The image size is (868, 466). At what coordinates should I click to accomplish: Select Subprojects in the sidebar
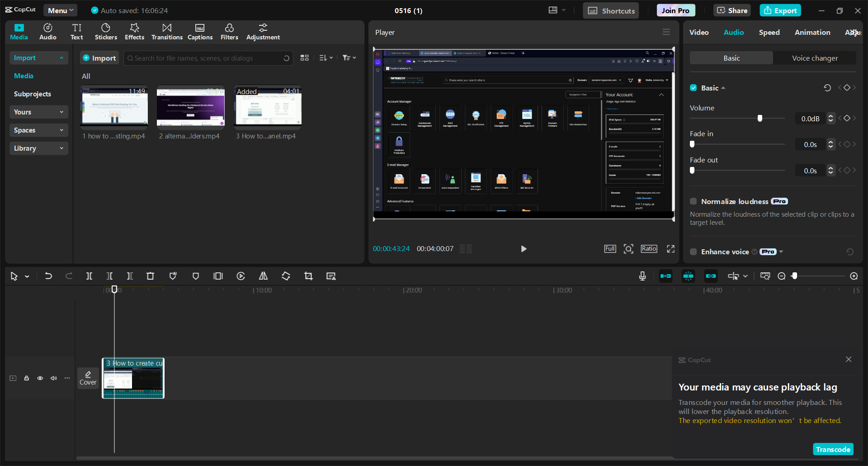33,94
